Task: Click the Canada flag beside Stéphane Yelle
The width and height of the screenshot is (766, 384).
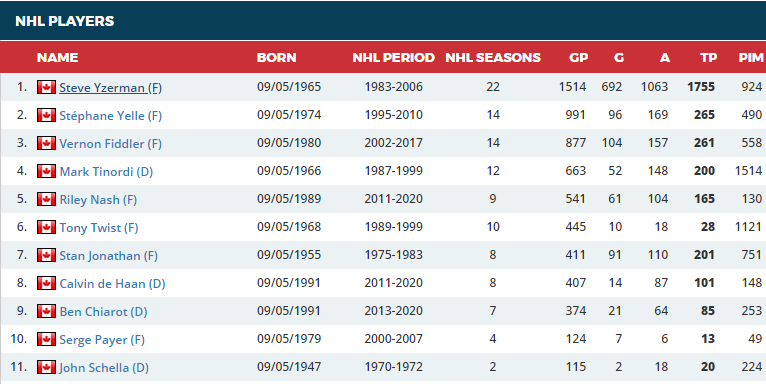Action: tap(46, 115)
